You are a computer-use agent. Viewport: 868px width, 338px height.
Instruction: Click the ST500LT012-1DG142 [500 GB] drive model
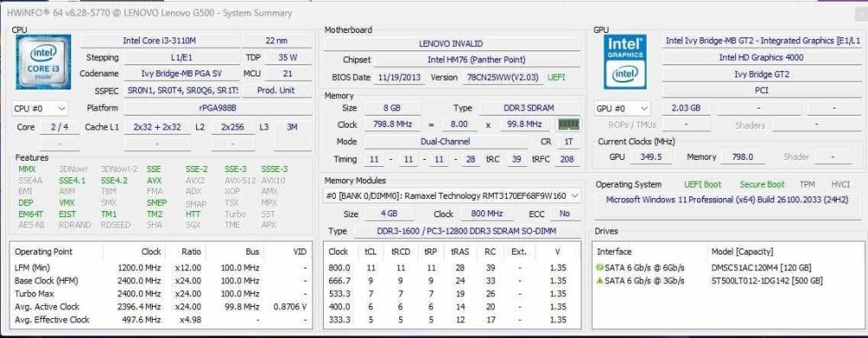(766, 281)
